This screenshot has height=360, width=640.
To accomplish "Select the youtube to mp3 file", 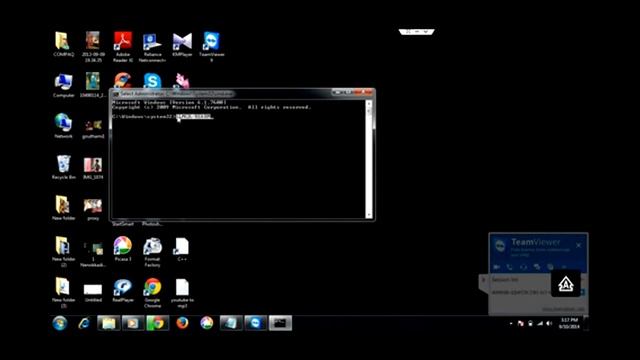I will [x=182, y=293].
